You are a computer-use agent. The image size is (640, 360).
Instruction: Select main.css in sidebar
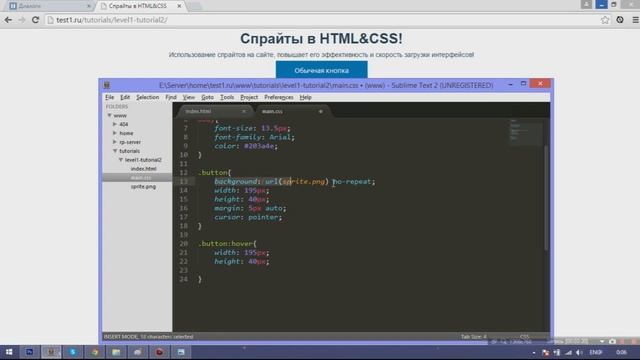tap(140, 178)
